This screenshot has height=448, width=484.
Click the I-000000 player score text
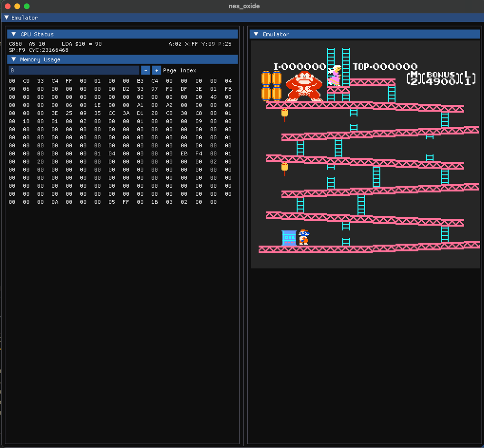(x=300, y=67)
